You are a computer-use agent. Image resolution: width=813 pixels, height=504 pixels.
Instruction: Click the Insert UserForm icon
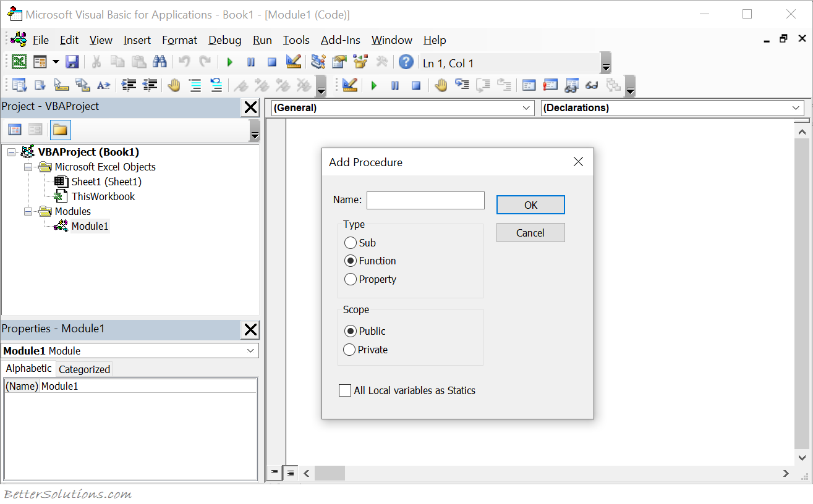(x=40, y=62)
